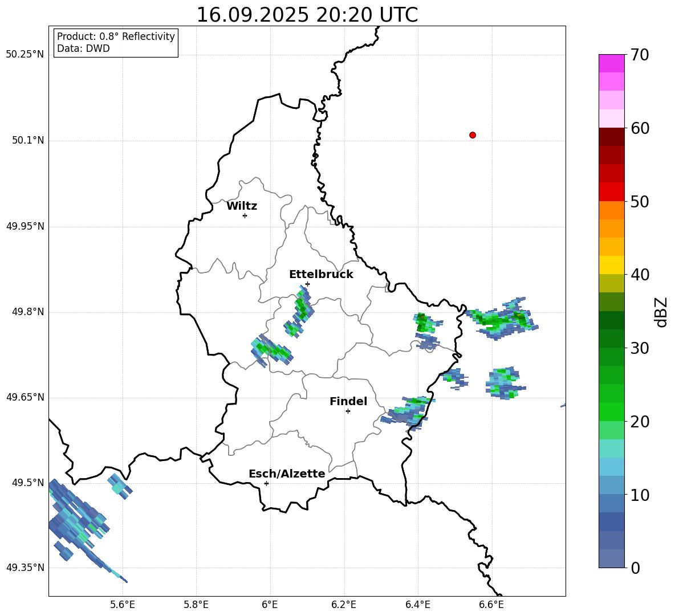
Task: Click the Ettelbruck station cross marker
Action: pyautogui.click(x=307, y=284)
